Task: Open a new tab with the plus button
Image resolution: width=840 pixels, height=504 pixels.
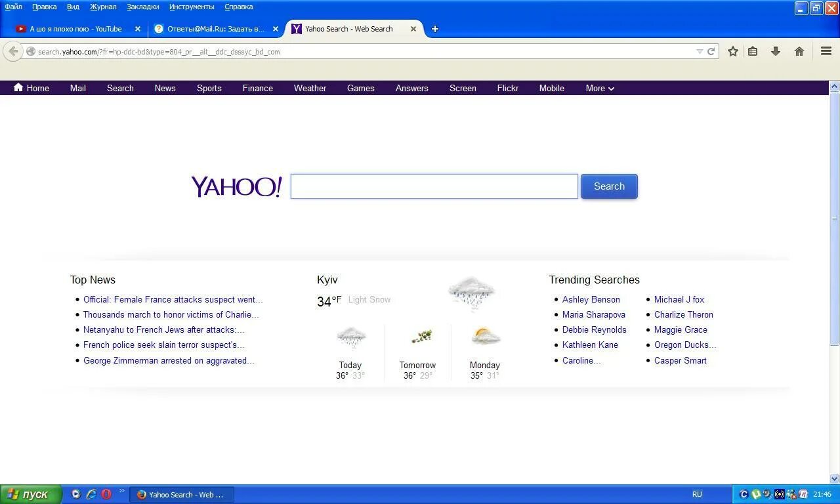Action: click(434, 29)
